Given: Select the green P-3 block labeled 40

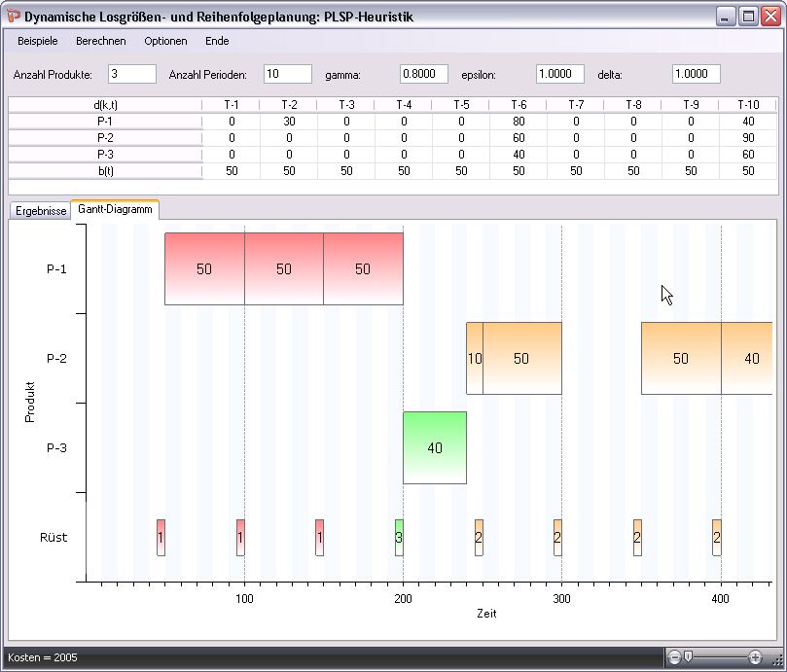Looking at the screenshot, I should (x=435, y=447).
